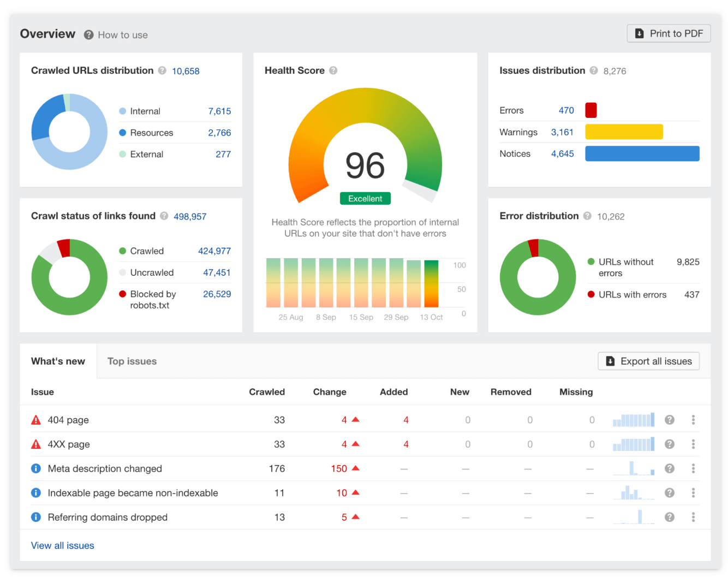
Task: Click the Crawled column header
Action: point(267,392)
